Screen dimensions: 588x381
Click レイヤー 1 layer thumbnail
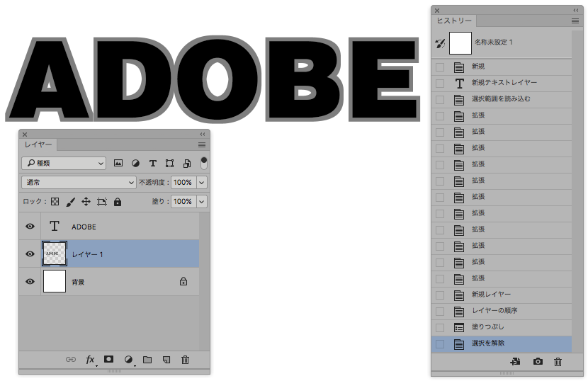55,254
